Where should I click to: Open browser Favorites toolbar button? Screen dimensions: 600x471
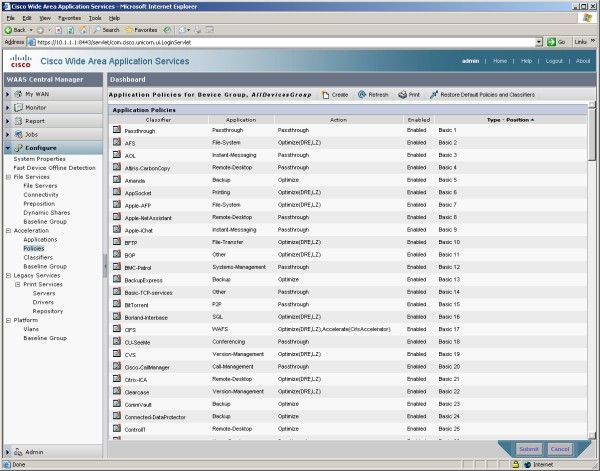(142, 30)
